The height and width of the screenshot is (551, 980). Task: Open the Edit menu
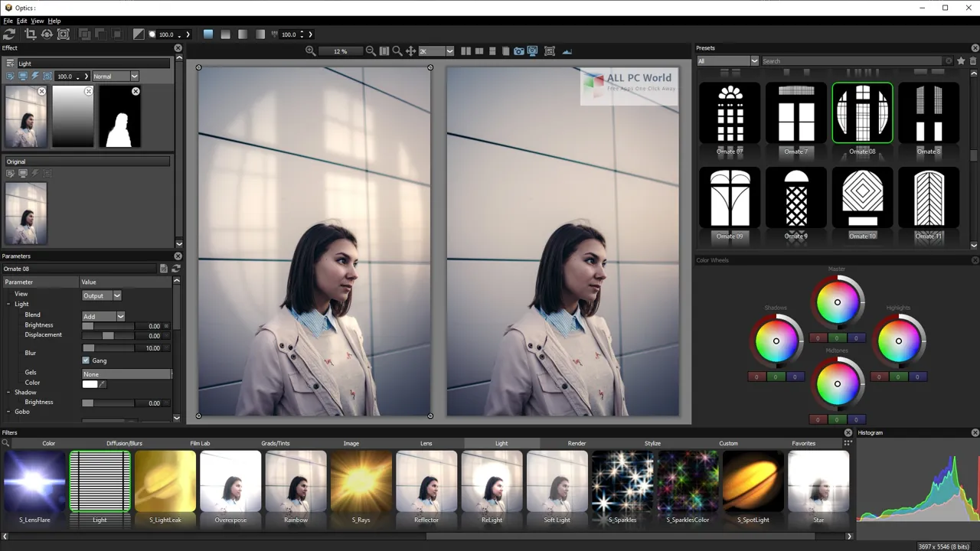point(22,21)
